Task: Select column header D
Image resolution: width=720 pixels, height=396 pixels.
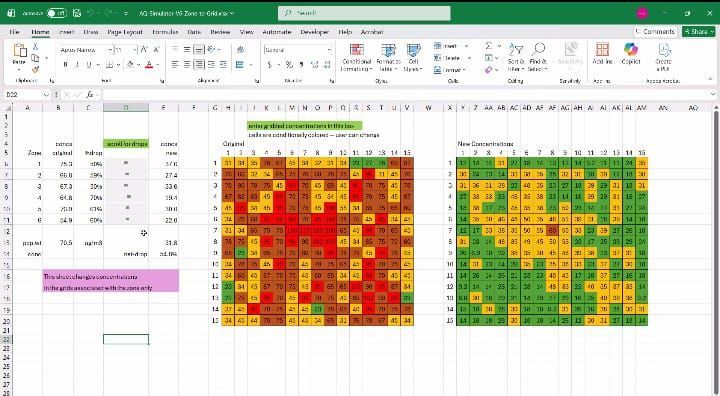Action: [x=126, y=107]
